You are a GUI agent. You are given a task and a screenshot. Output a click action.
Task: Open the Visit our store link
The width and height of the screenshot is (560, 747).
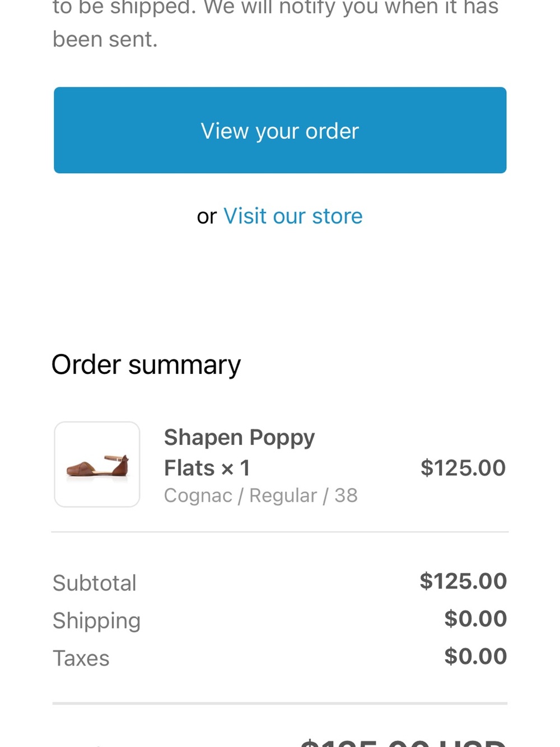293,216
